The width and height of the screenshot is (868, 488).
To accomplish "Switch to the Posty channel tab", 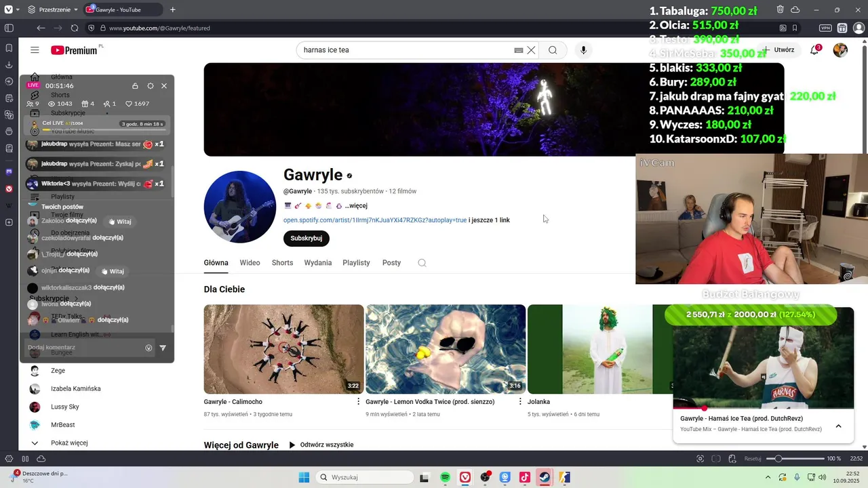I will point(391,263).
